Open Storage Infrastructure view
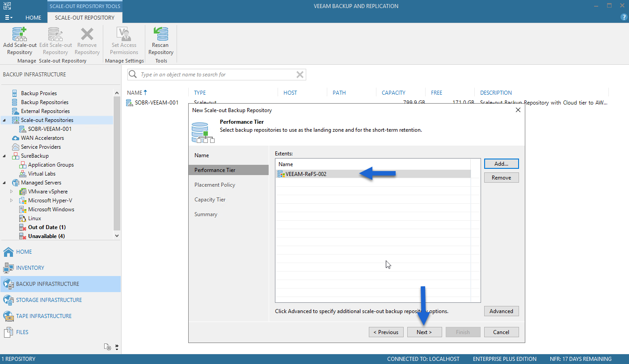This screenshot has width=629, height=364. [49, 300]
